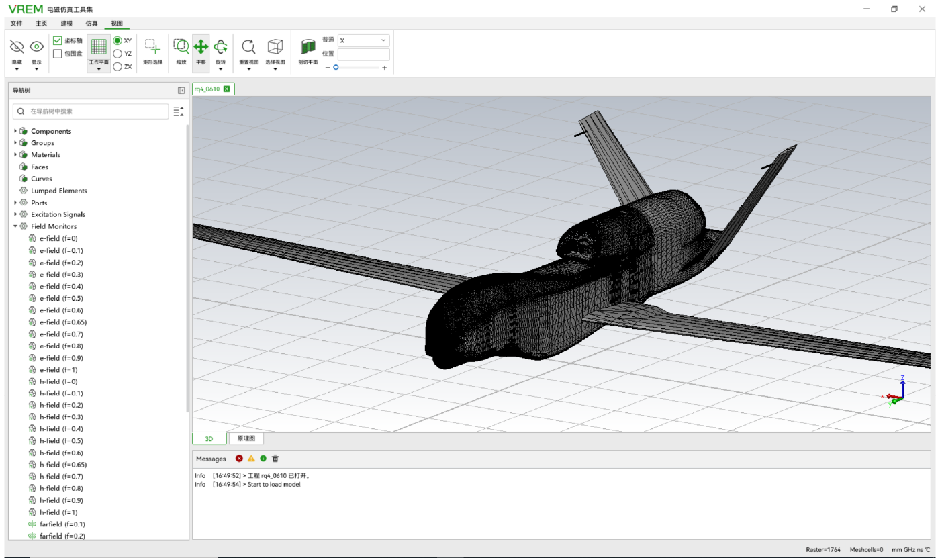
Task: Expand the Excitation Signals tree node
Action: tap(15, 214)
